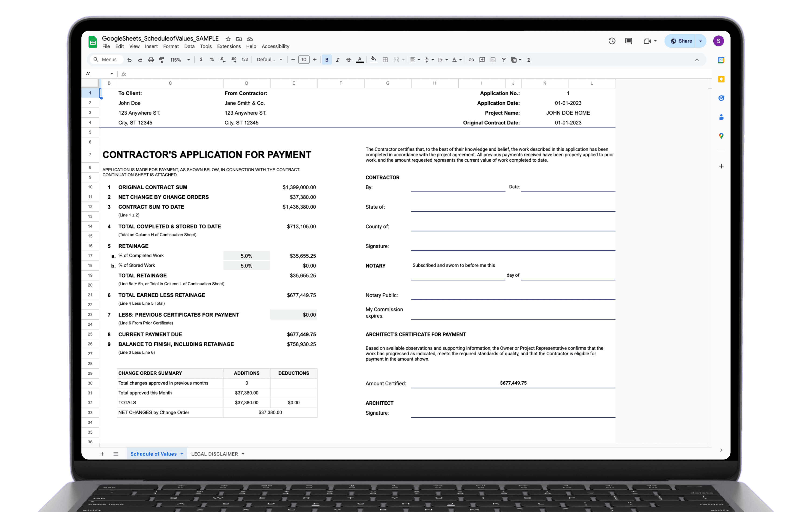Toggle italic formatting
The width and height of the screenshot is (812, 512).
click(338, 60)
